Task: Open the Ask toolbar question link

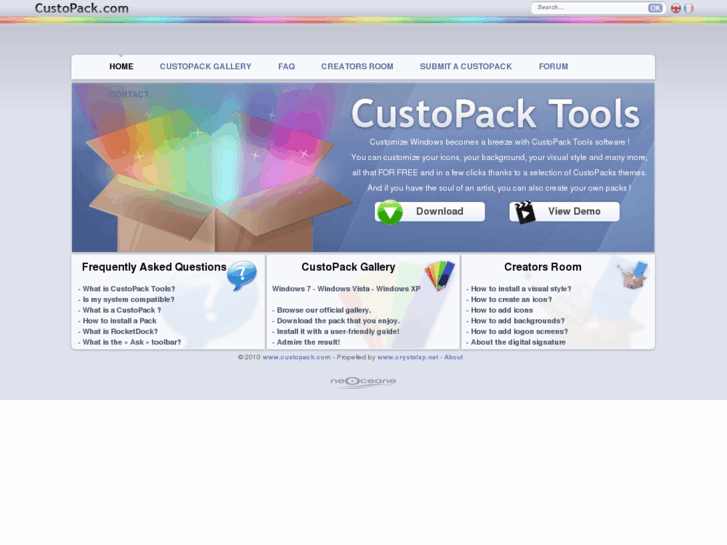Action: [132, 342]
